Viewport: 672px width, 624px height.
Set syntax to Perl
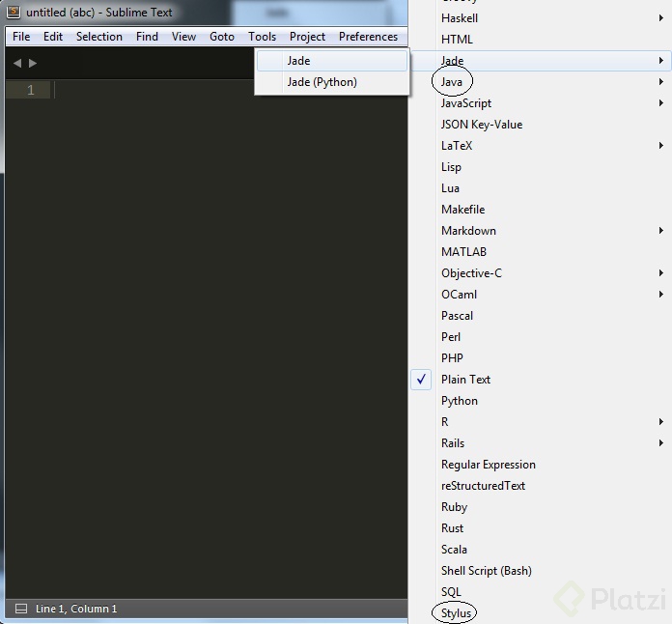coord(540,337)
